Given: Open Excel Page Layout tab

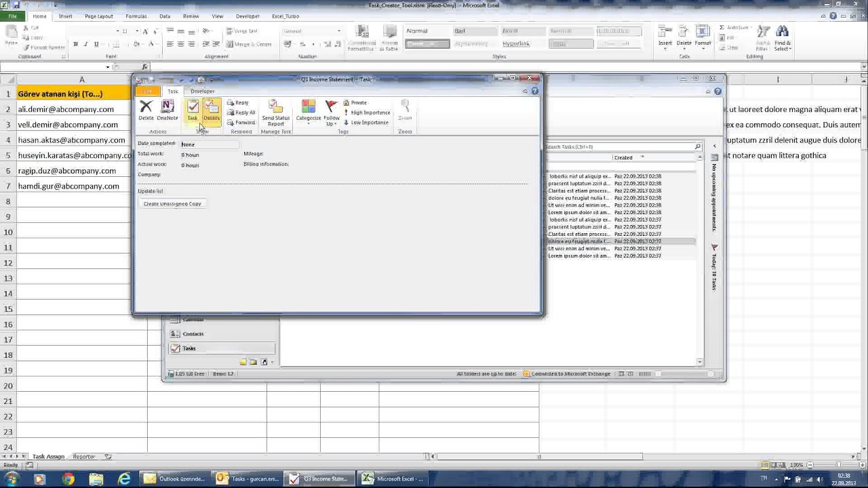Looking at the screenshot, I should click(99, 16).
